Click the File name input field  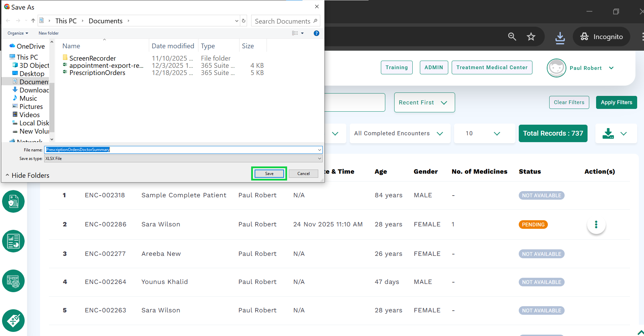point(181,150)
